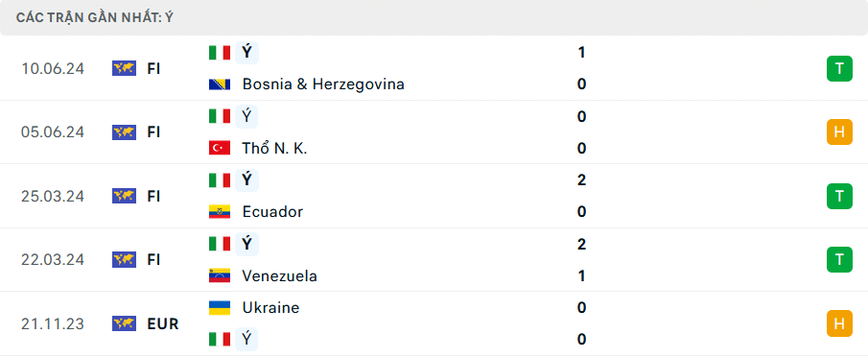The image size is (868, 358).
Task: Click the world-map icon beside EUR
Action: [x=124, y=323]
